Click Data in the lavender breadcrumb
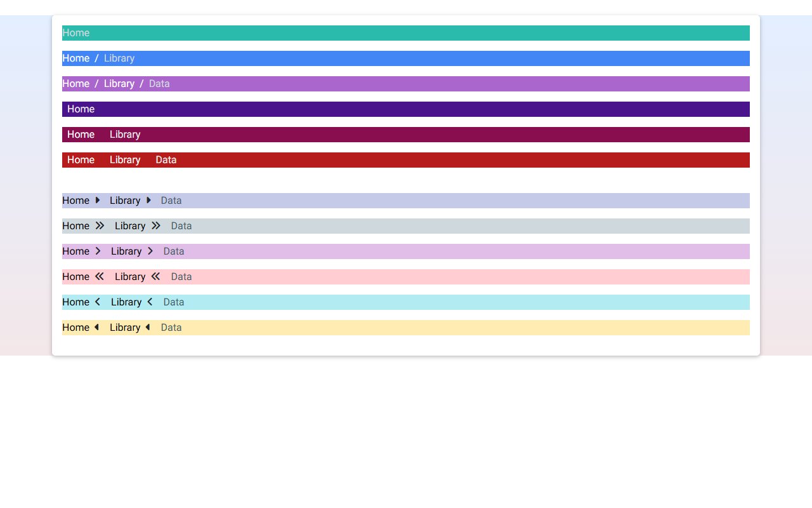 [x=171, y=201]
